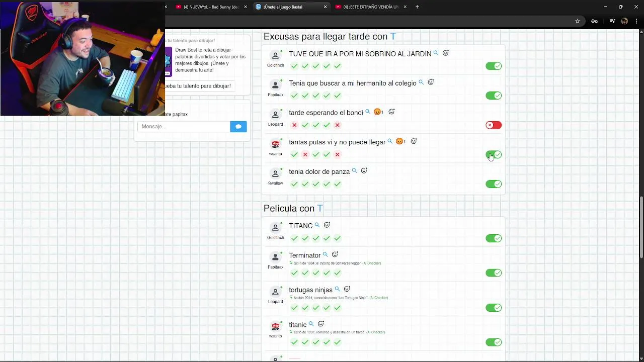Toggle approval switch for TITANC answer
This screenshot has width=644, height=362.
click(x=494, y=238)
